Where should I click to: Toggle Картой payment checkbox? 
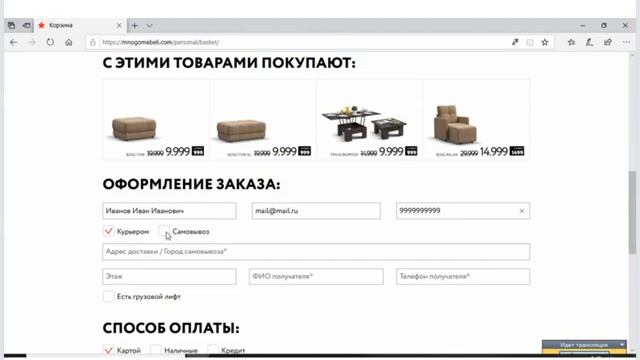coord(108,350)
